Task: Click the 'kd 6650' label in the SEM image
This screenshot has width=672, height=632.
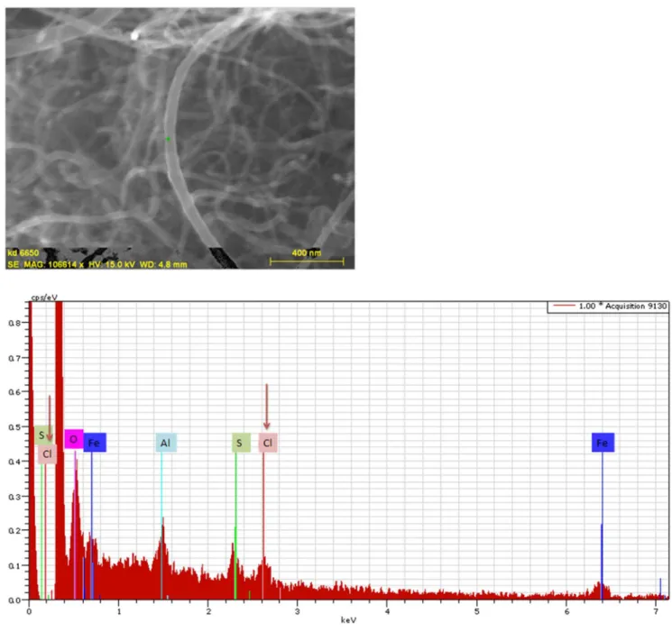Action: 23,252
